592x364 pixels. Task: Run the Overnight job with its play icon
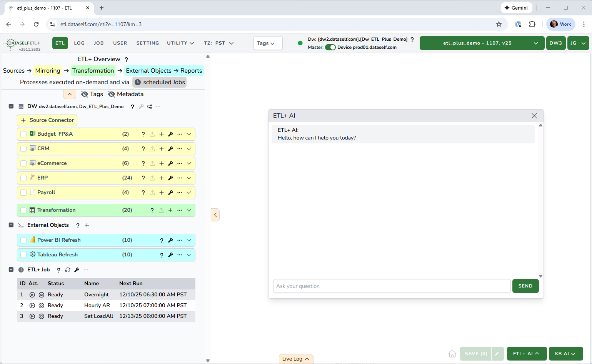coord(32,295)
